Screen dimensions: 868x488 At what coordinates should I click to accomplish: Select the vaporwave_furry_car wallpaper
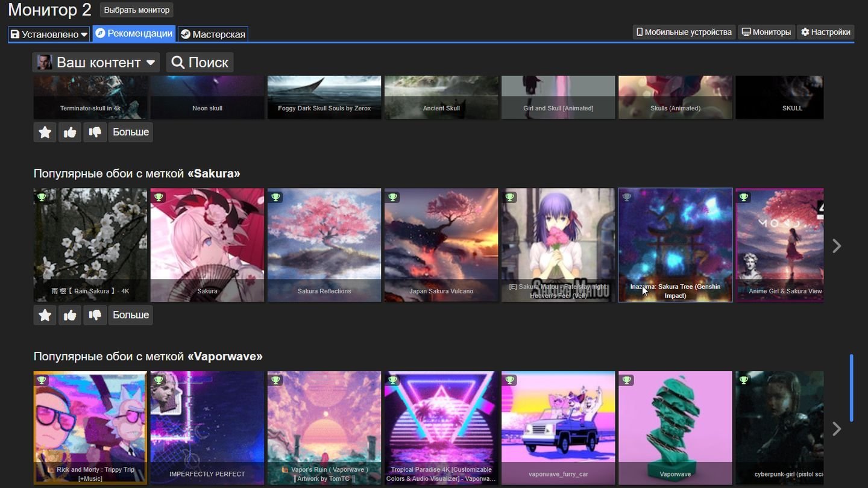[x=558, y=428]
